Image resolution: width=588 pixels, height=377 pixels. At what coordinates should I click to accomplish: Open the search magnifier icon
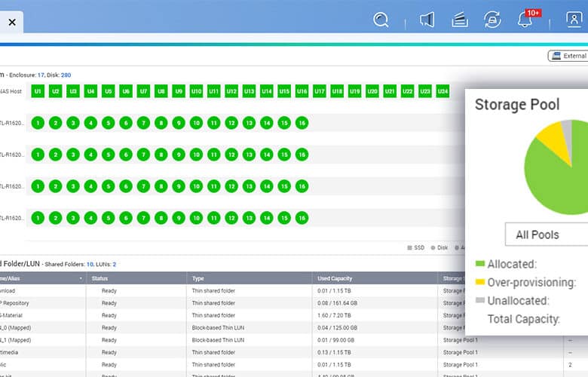pos(381,20)
